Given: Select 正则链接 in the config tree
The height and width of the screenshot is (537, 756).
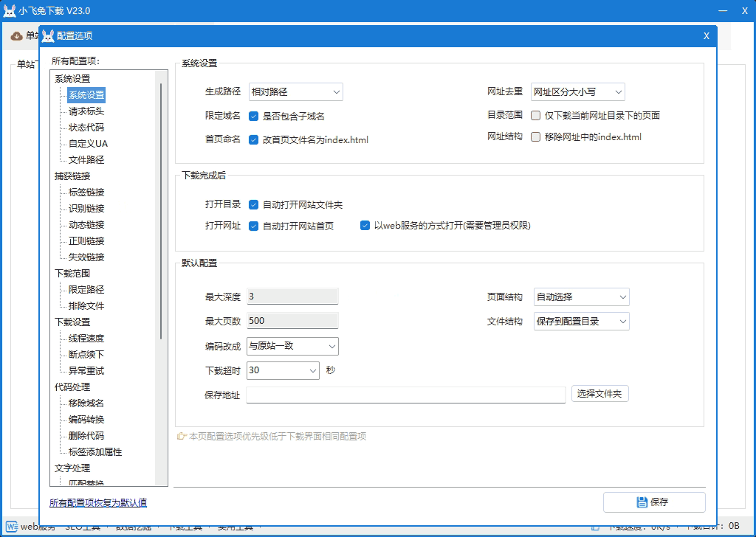Looking at the screenshot, I should pos(86,241).
